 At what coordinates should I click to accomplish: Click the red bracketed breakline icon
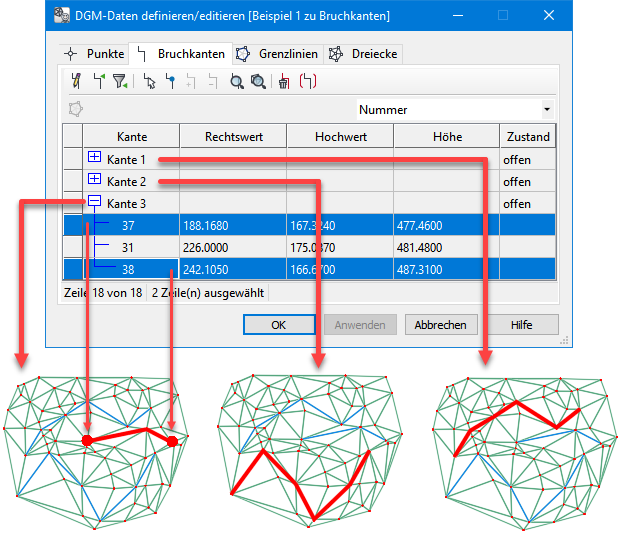[x=308, y=82]
